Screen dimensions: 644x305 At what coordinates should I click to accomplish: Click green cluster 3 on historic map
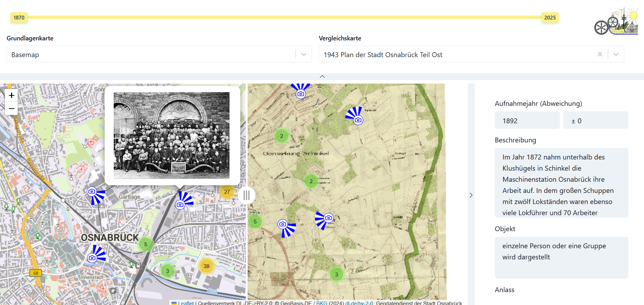tap(336, 275)
